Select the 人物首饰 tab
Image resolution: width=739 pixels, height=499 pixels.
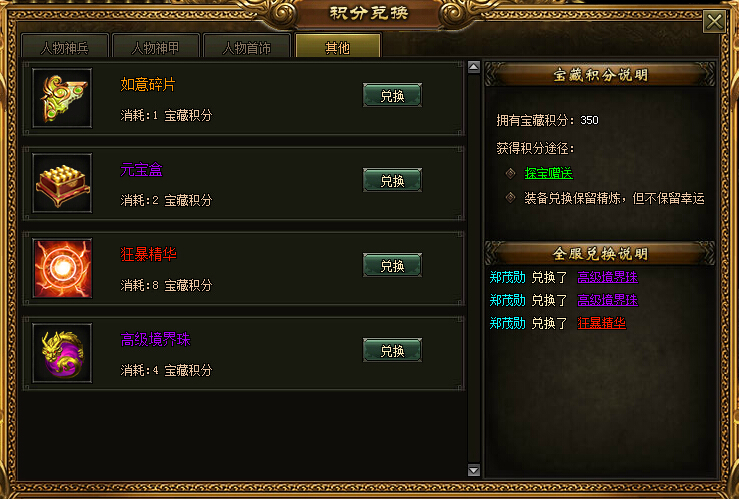(x=246, y=47)
